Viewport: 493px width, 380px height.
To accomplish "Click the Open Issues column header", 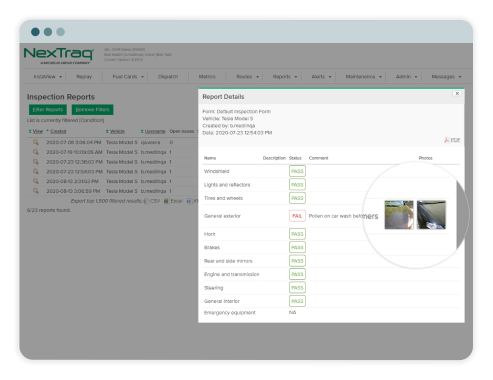I will (x=182, y=131).
